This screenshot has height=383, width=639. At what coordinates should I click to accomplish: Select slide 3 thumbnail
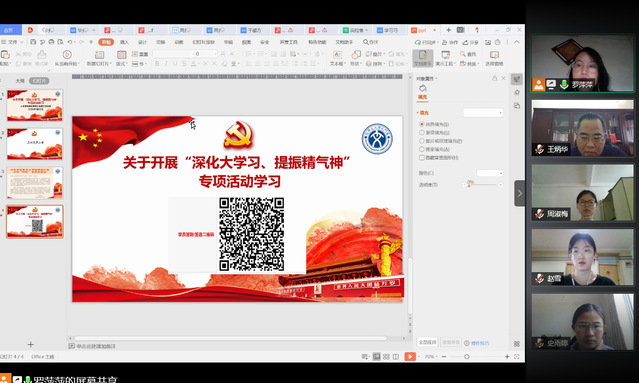[35, 183]
